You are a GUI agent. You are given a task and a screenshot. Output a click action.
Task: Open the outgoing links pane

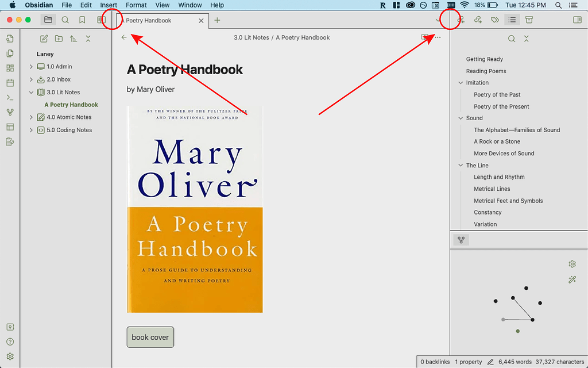point(478,20)
